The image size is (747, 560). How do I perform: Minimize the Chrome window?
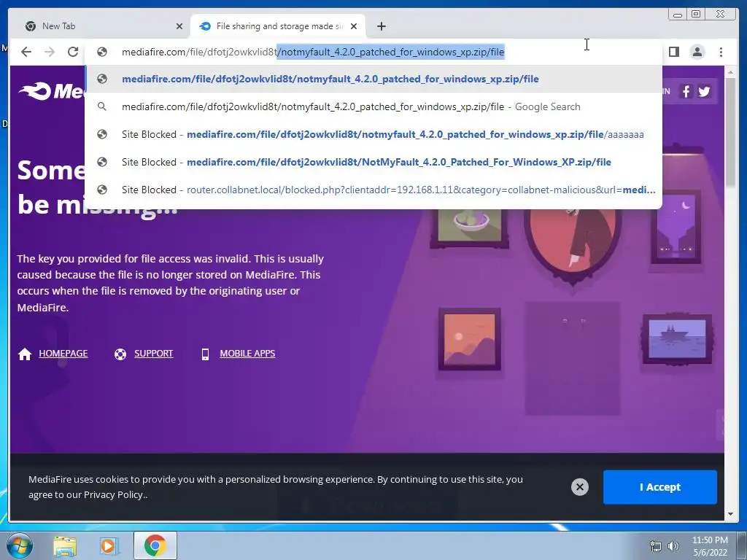point(678,15)
